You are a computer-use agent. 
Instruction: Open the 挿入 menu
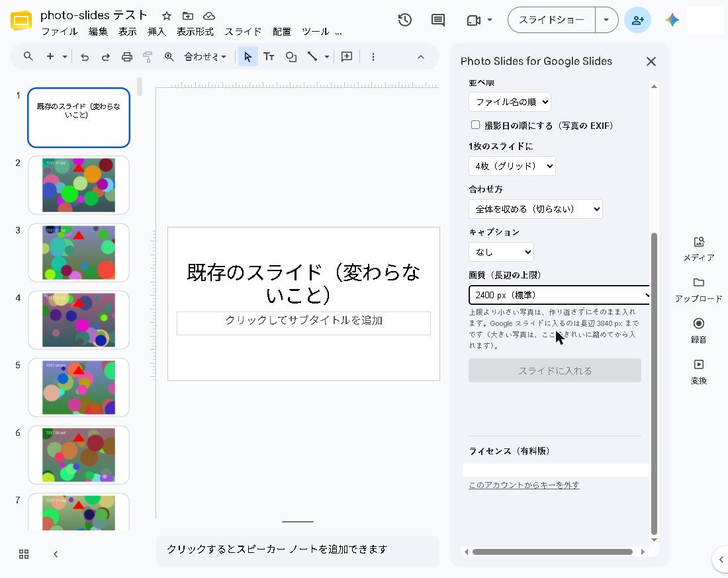point(156,32)
